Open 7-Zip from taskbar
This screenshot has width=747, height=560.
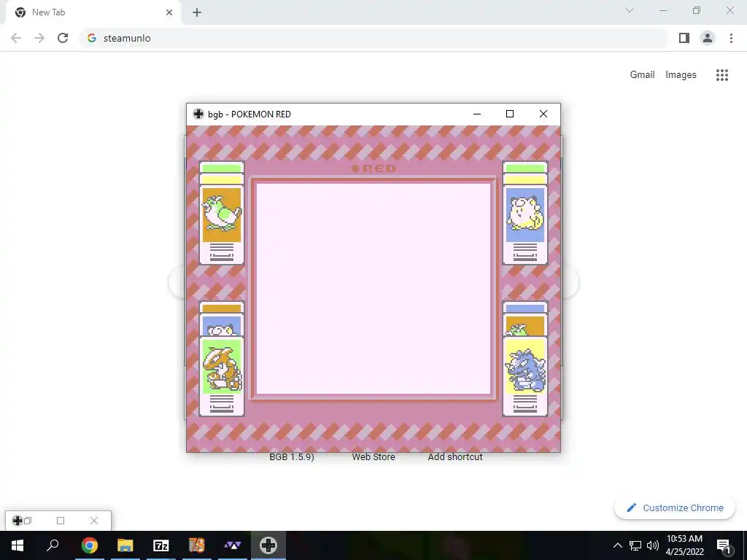click(161, 545)
